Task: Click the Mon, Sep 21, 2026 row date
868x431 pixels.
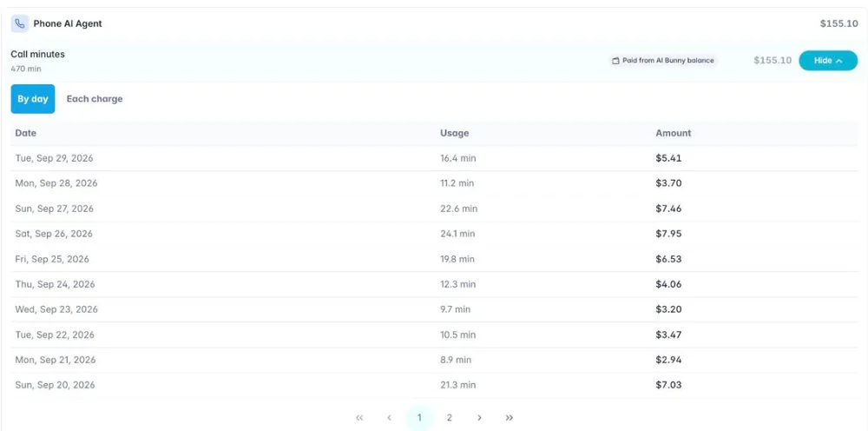Action: pos(56,360)
